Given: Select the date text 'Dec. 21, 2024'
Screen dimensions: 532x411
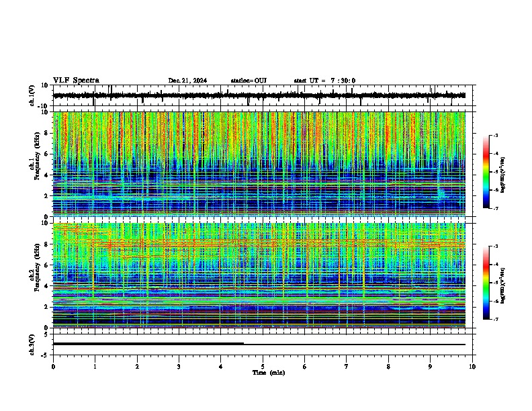Looking at the screenshot, I should tap(187, 81).
